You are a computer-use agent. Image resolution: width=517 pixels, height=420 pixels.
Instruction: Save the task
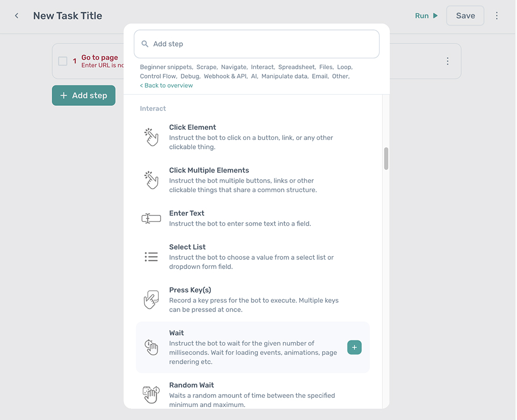tap(465, 15)
